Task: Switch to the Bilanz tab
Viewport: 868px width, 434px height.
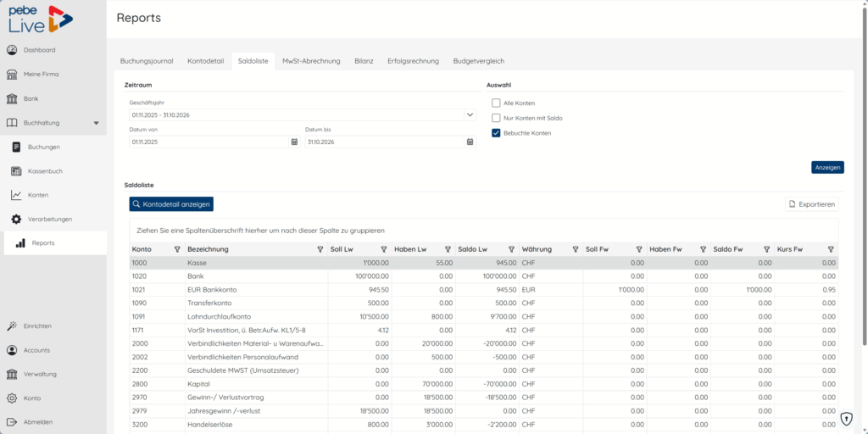Action: click(364, 61)
